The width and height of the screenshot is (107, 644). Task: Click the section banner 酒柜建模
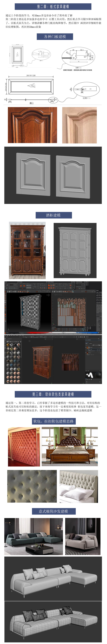coord(54,215)
